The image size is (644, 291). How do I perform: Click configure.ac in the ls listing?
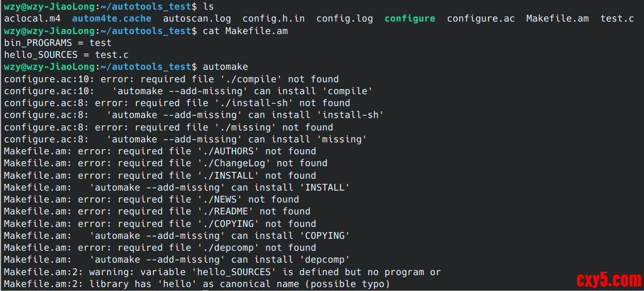[x=480, y=19]
